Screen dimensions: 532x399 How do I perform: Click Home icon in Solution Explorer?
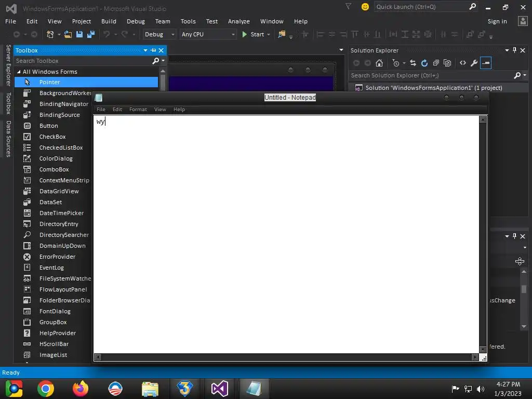point(379,63)
